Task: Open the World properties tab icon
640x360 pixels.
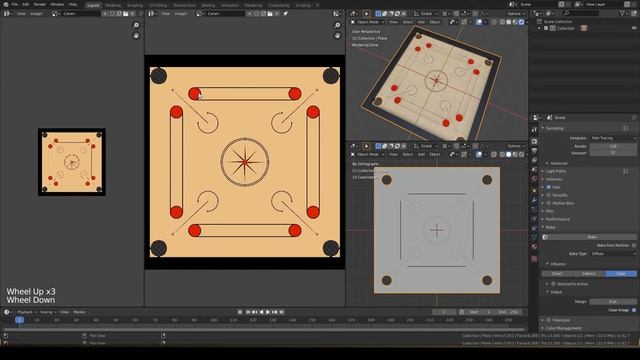Action: [534, 178]
